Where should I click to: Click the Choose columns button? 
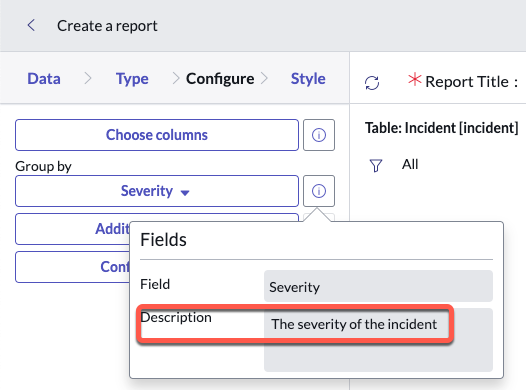coord(157,135)
